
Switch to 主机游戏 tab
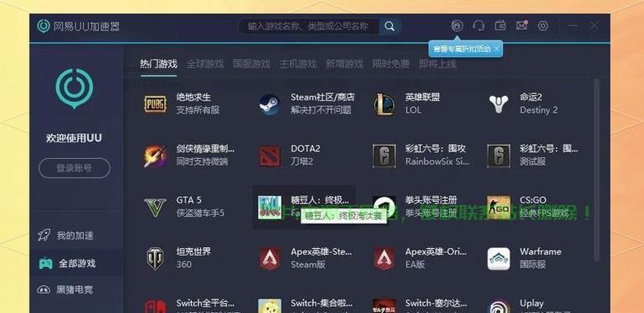[298, 64]
